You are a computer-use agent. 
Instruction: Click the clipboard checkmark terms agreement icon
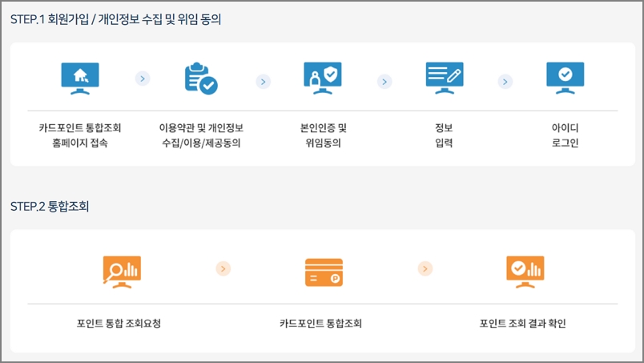point(201,79)
